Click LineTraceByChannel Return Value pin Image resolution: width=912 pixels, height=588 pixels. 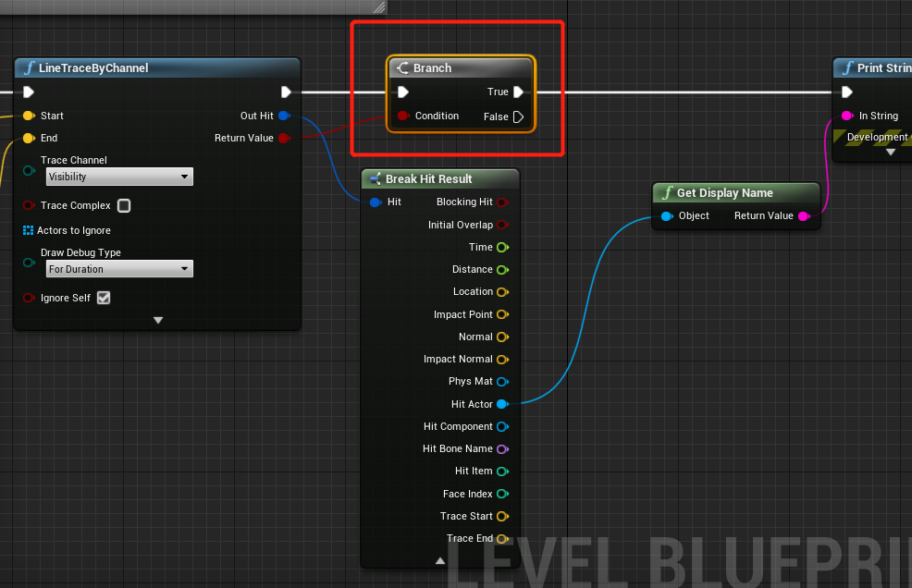pyautogui.click(x=284, y=138)
